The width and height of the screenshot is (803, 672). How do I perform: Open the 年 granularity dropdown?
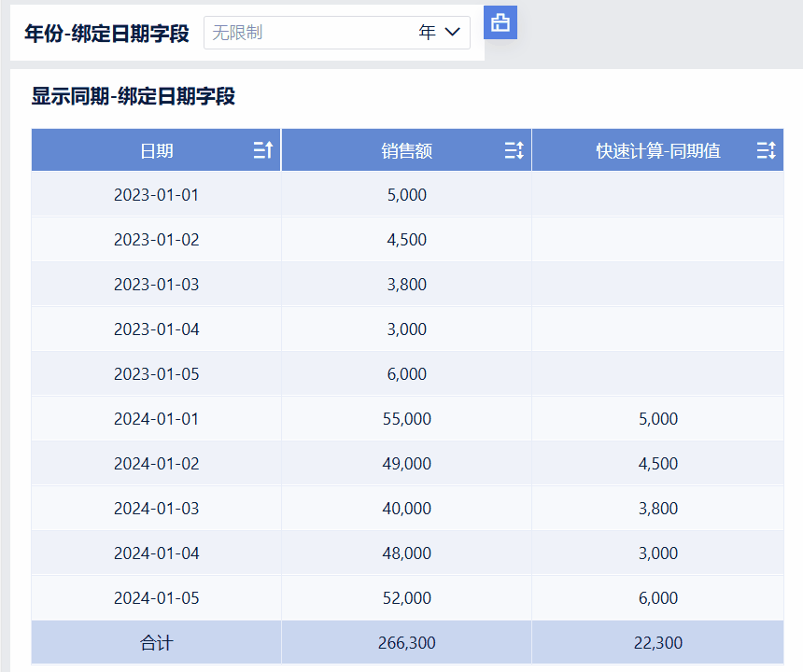pyautogui.click(x=440, y=33)
